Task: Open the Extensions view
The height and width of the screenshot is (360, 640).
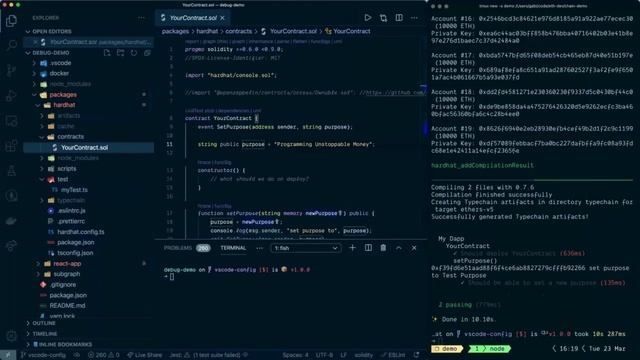Action: pos(11,146)
